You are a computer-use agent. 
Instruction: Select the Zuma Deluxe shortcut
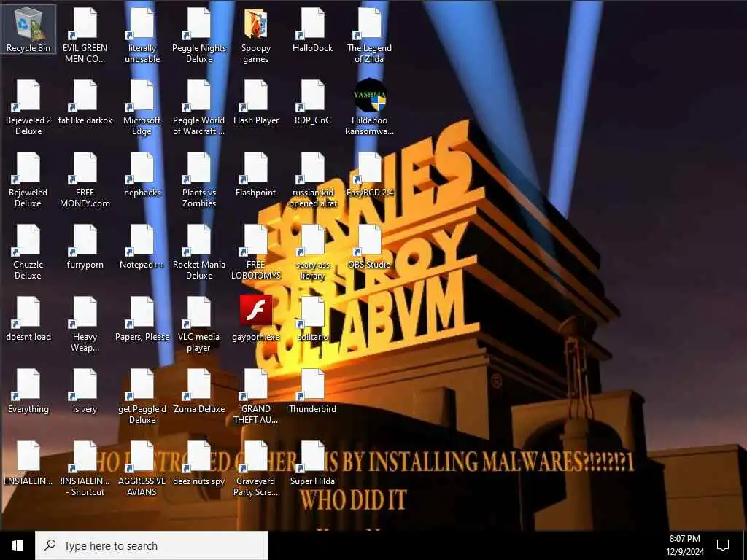[x=198, y=392]
